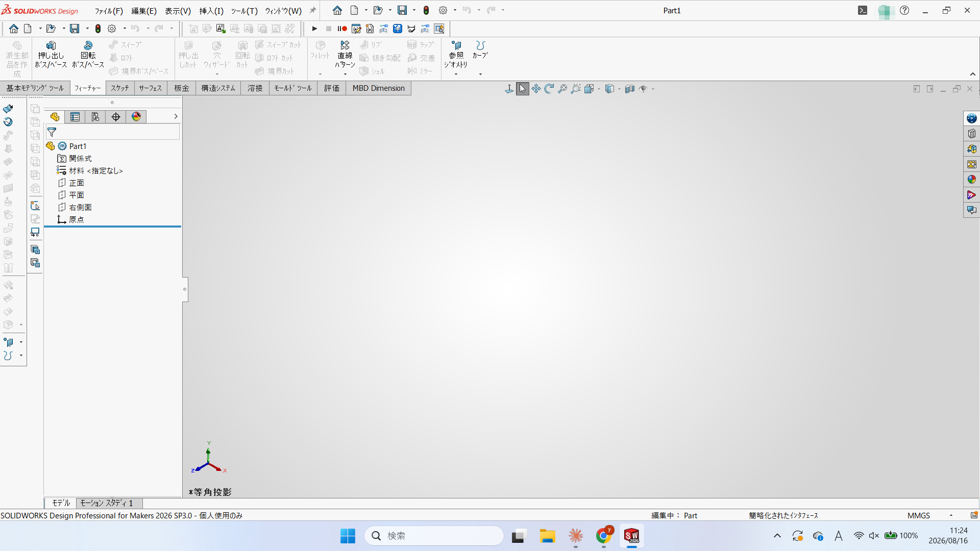Click the New document icon in second toolbar
This screenshot has width=980, height=551.
28,29
